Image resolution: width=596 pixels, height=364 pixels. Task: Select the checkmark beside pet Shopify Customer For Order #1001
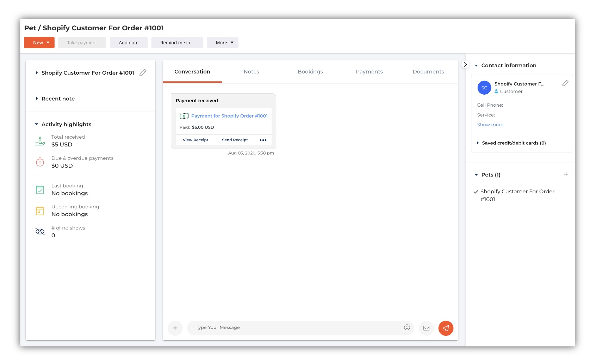coord(476,192)
